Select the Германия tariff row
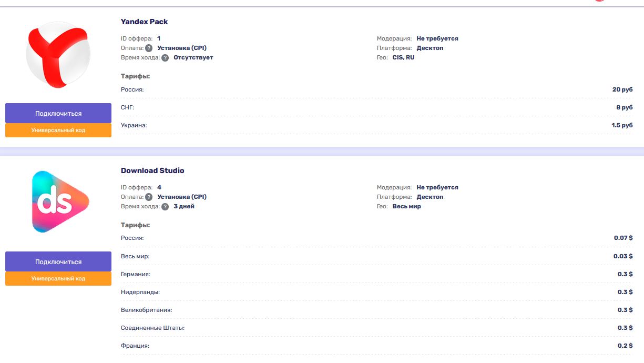 tap(376, 274)
